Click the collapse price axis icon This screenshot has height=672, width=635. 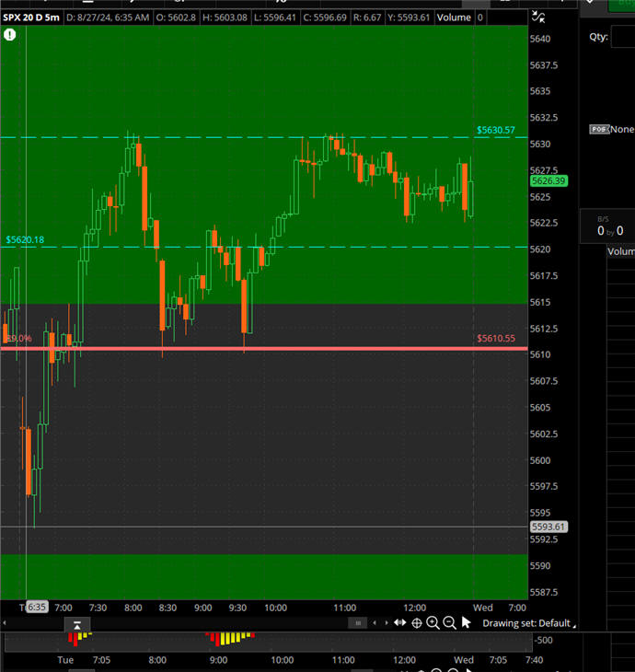[x=538, y=17]
